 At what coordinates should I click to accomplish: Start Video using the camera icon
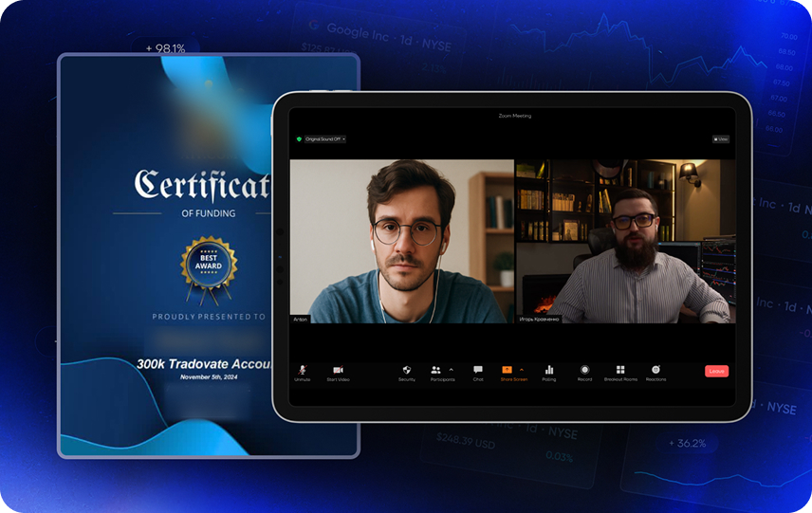coord(337,370)
